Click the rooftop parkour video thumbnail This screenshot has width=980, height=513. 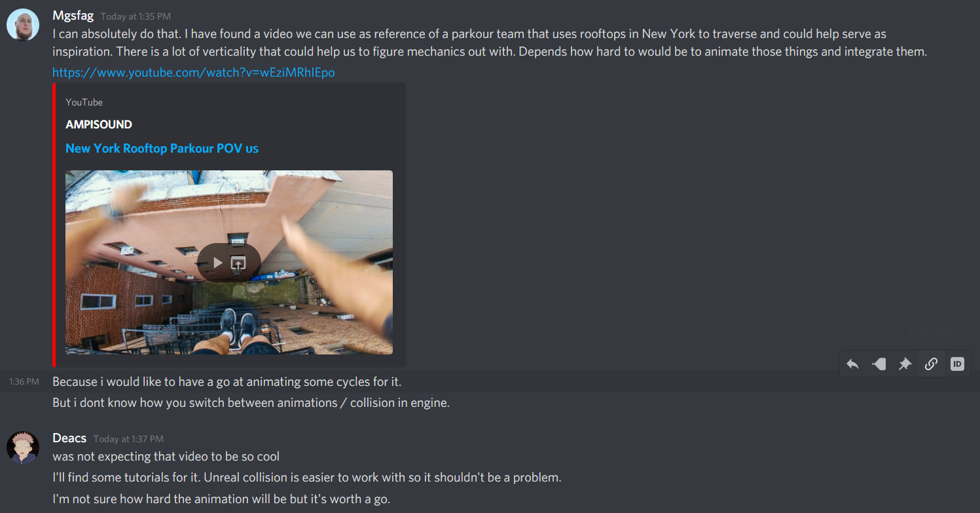[229, 262]
